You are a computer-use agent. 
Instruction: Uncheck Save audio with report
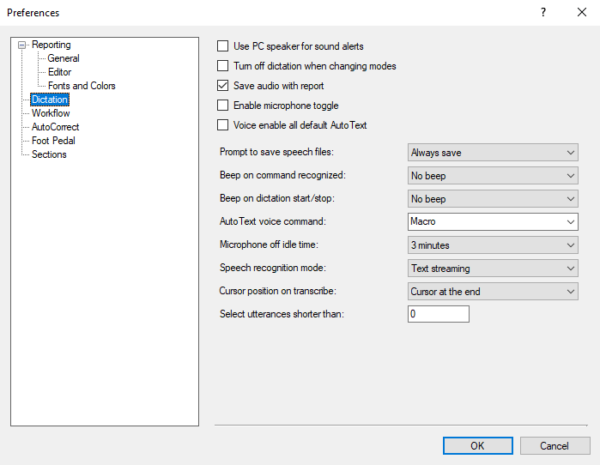pos(224,86)
